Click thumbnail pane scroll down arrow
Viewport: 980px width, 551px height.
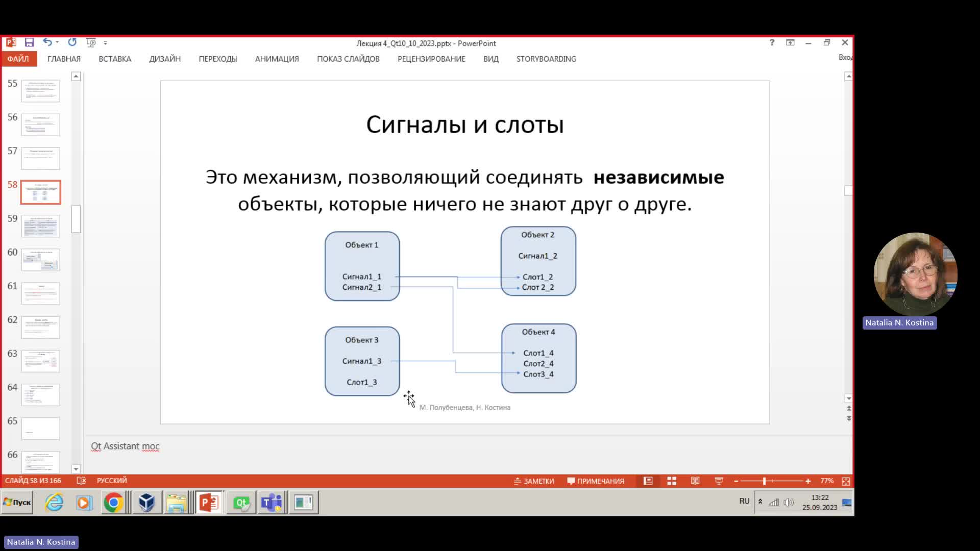pyautogui.click(x=76, y=469)
